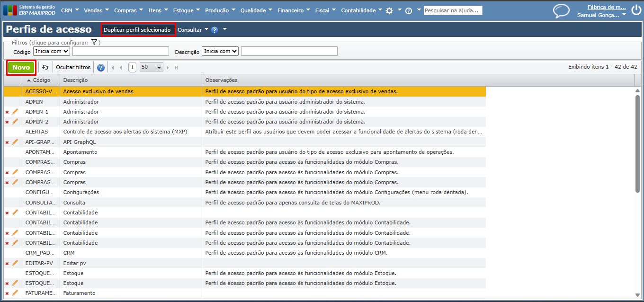Viewport: 644px width, 302px height.
Task: Sort by Código column header
Action: pyautogui.click(x=41, y=80)
